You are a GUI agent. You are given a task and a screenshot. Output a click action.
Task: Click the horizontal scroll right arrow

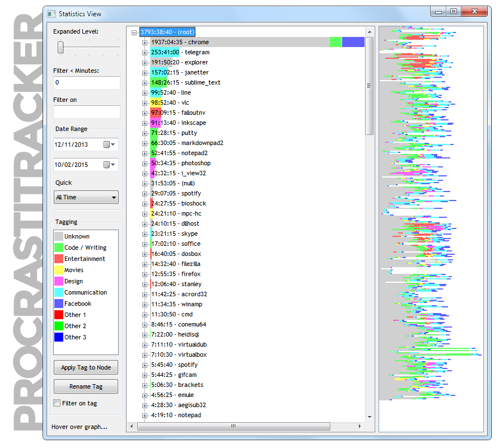coord(360,427)
